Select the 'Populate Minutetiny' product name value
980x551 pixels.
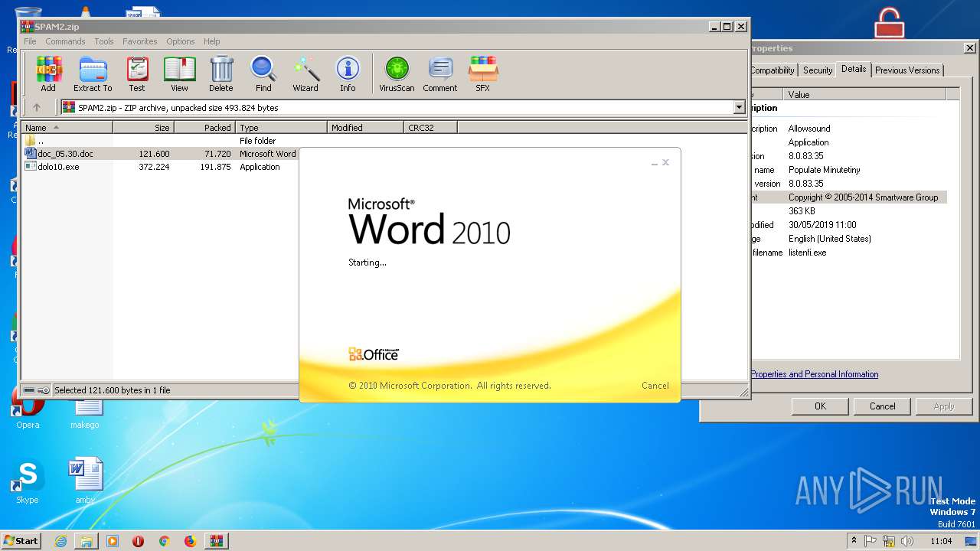(824, 170)
